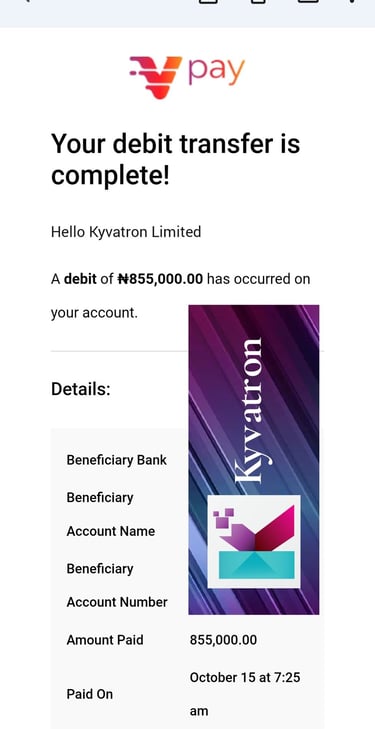Click the "October 15 at 7:25 am" date value
This screenshot has height=729, width=375.
point(245,694)
